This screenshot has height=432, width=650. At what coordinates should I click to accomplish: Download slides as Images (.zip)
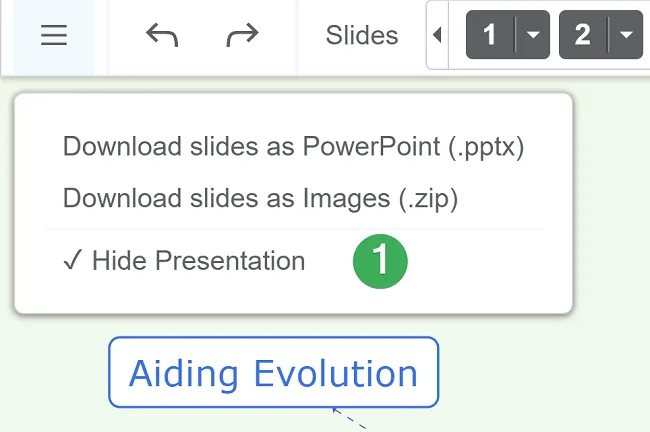pos(260,198)
